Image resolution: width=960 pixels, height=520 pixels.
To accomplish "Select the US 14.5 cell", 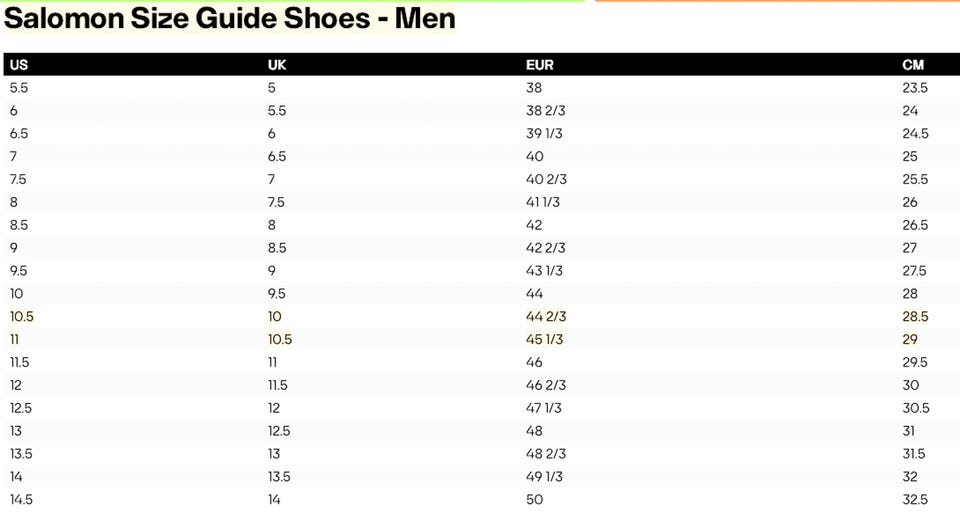I will point(22,499).
